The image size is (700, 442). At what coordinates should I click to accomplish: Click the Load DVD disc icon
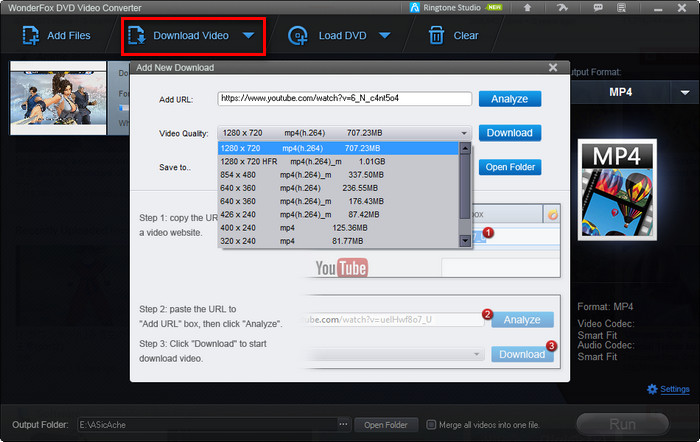(297, 36)
